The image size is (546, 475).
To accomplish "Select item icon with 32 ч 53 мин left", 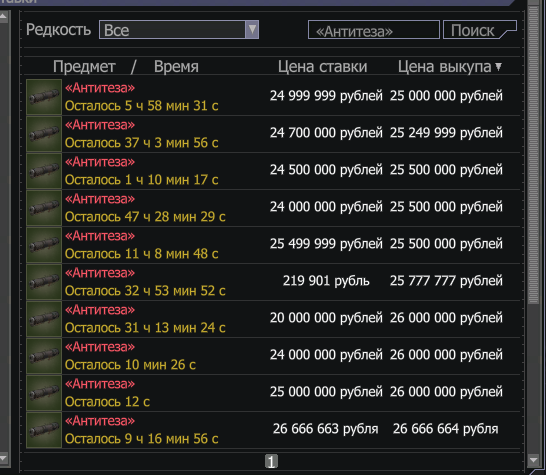I will click(x=44, y=282).
